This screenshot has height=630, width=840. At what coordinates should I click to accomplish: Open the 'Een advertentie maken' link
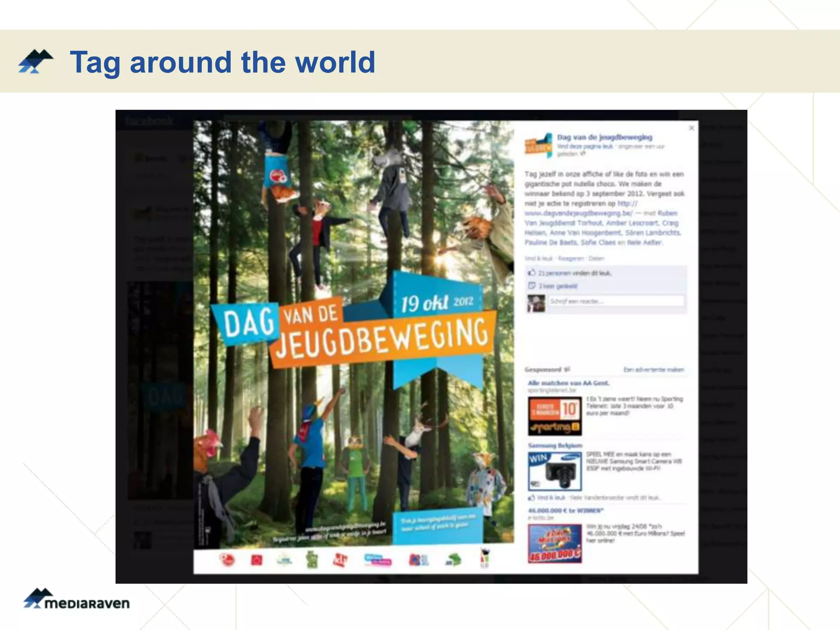coord(653,370)
